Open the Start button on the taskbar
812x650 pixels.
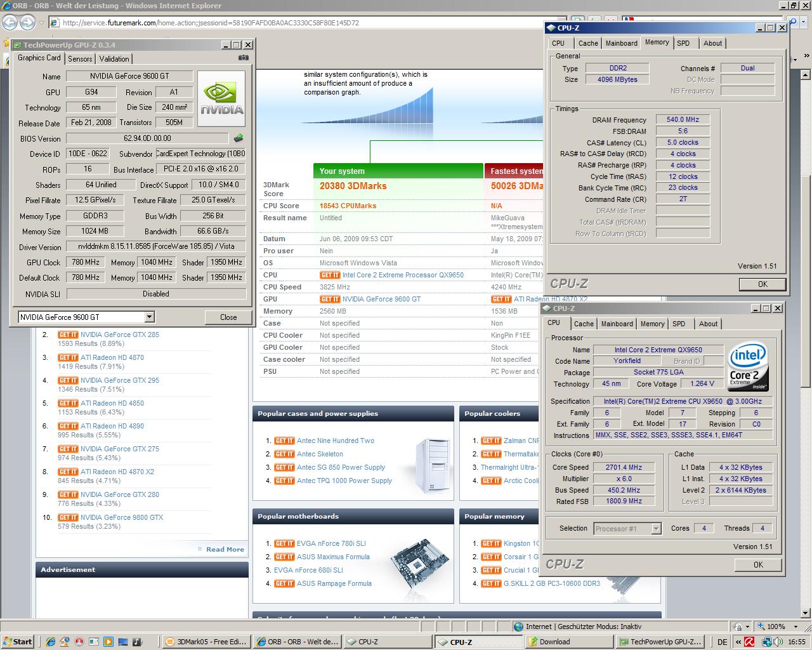point(17,642)
